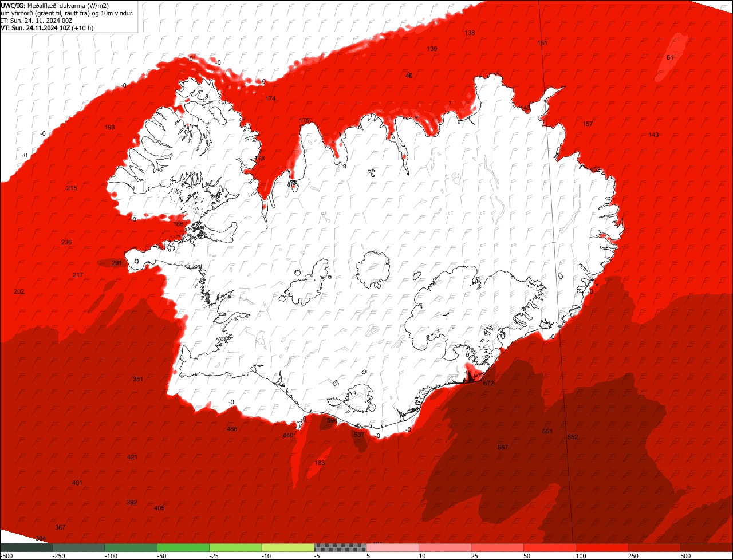Click the map value '421' in the southwest sea
The width and height of the screenshot is (733, 560).
coord(132,457)
